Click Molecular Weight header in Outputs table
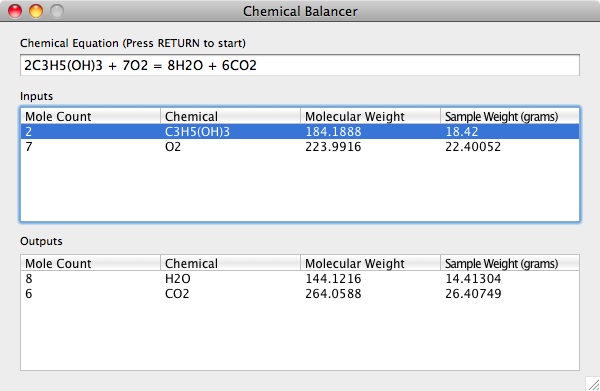600x391 pixels. pos(370,263)
